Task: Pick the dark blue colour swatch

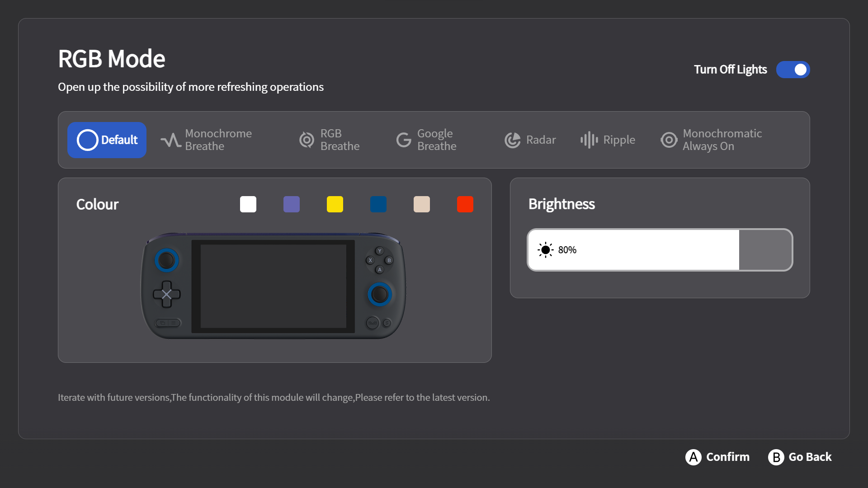Action: (x=378, y=204)
